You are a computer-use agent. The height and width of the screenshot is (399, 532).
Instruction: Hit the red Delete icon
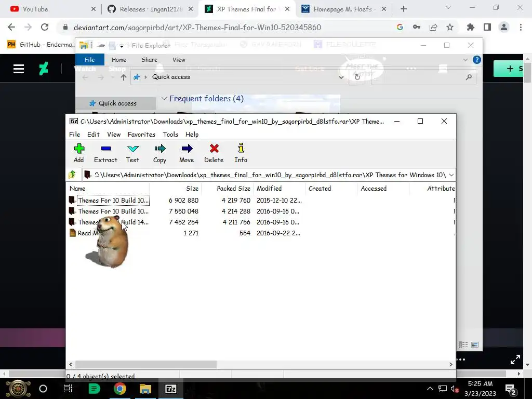pos(214,153)
